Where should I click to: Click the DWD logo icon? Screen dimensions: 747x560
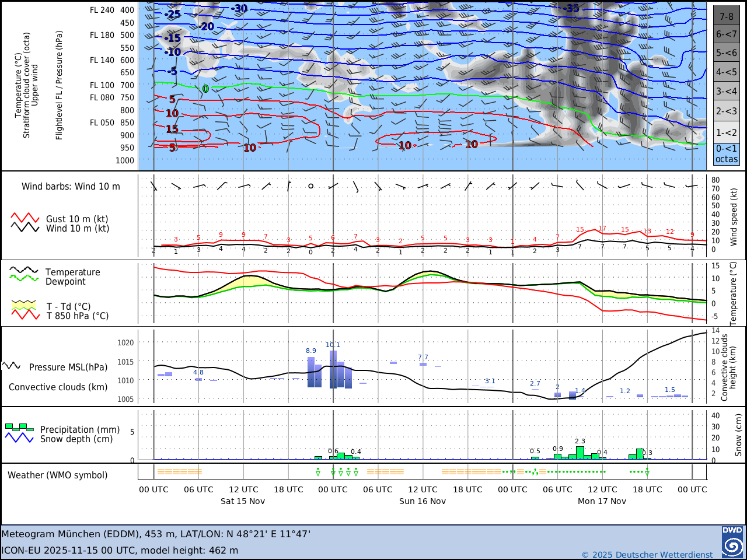pos(732,542)
